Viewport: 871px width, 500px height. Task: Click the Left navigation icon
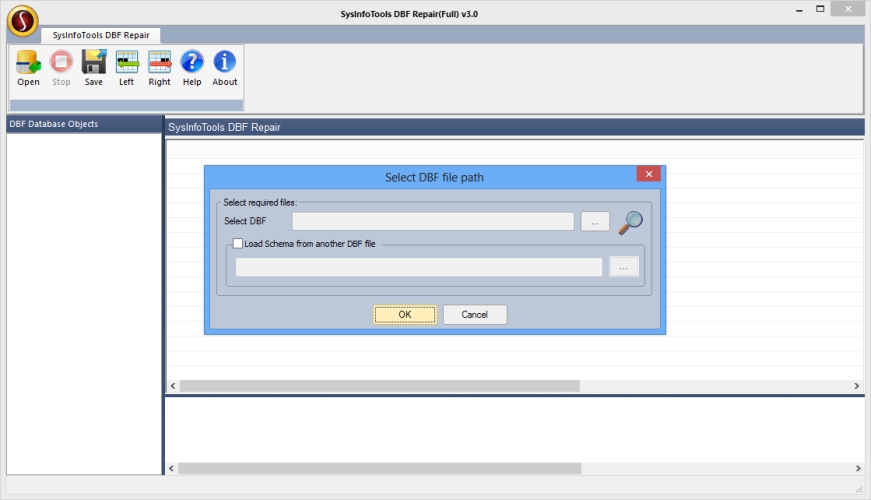(127, 62)
